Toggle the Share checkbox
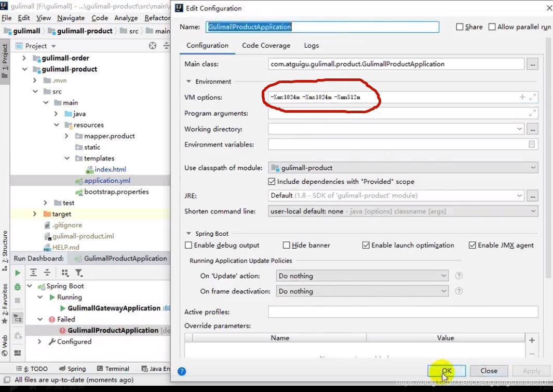Viewport: 553px width, 392px height. pyautogui.click(x=460, y=27)
